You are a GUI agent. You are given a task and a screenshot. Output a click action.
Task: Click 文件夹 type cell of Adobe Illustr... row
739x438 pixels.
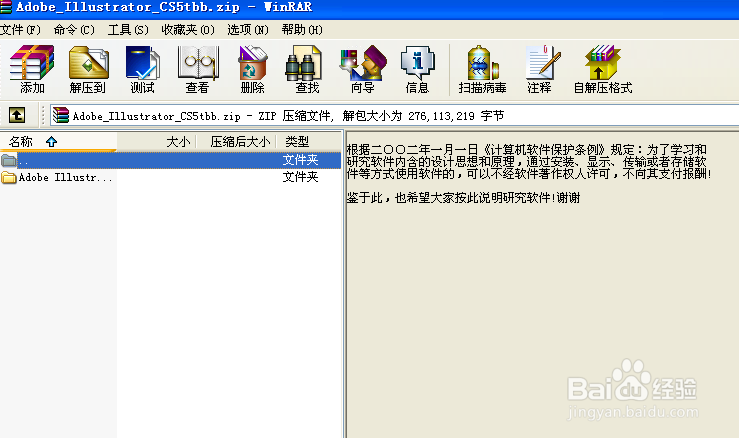tap(300, 177)
